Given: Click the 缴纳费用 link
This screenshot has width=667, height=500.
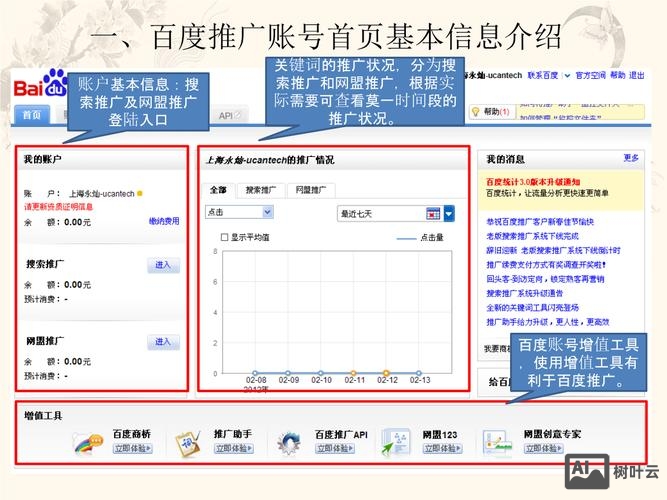Looking at the screenshot, I should click(164, 221).
